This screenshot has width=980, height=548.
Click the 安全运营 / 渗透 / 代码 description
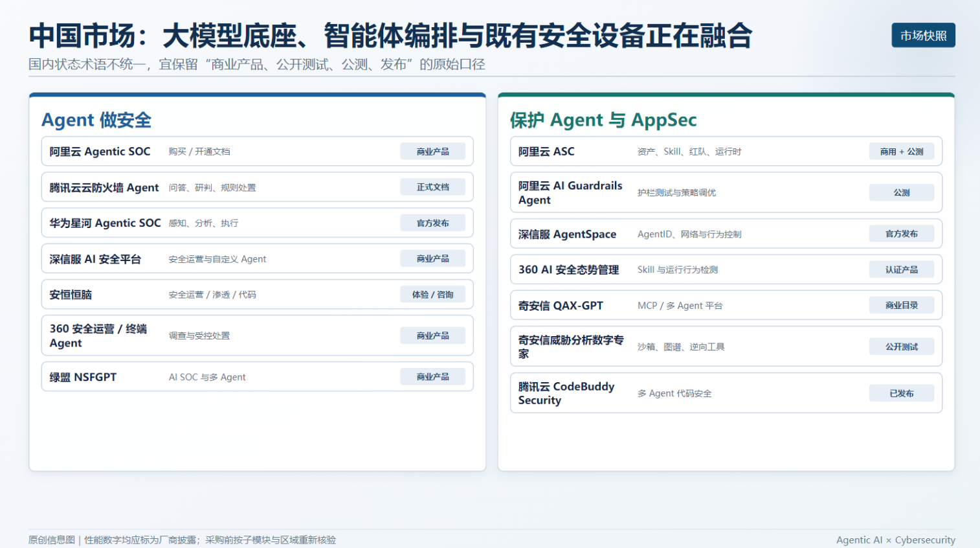tap(212, 295)
